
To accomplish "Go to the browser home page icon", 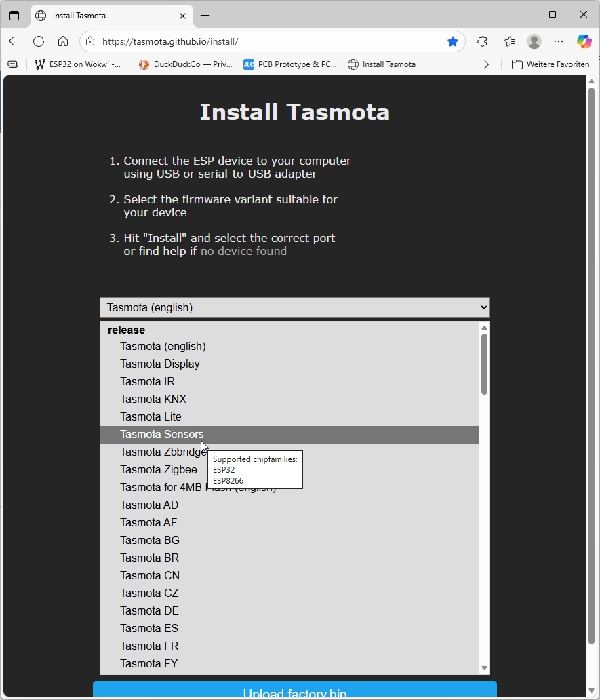I will tap(63, 41).
